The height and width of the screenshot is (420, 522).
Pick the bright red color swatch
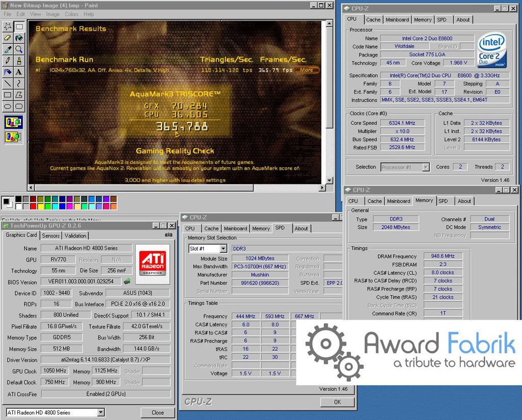33,206
